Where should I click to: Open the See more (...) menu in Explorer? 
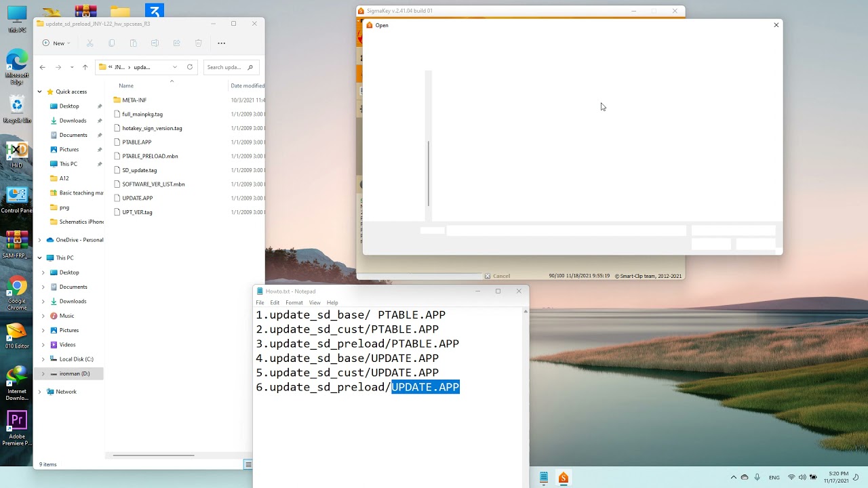click(221, 43)
